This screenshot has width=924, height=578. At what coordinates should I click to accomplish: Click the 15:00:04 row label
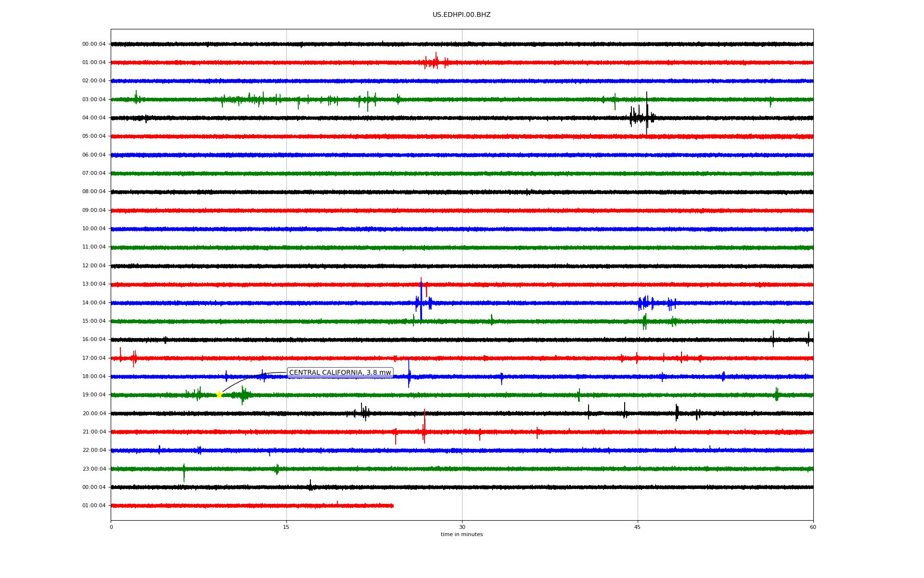tap(94, 321)
